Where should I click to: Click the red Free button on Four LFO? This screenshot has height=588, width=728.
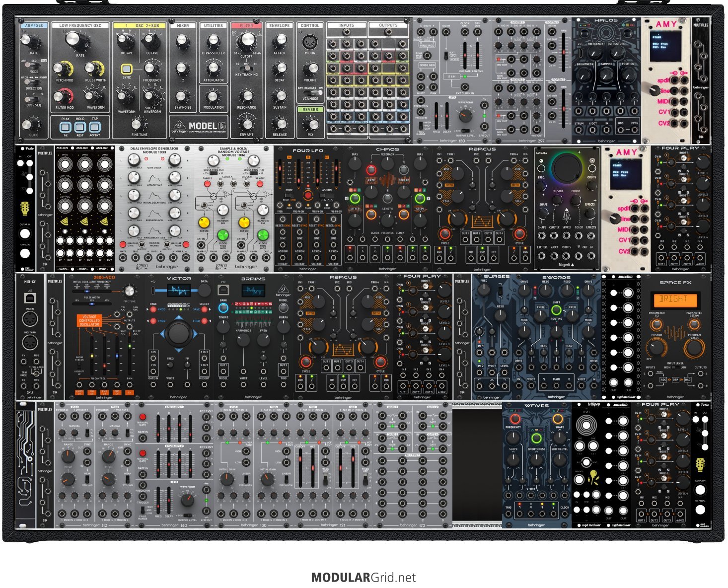(308, 195)
